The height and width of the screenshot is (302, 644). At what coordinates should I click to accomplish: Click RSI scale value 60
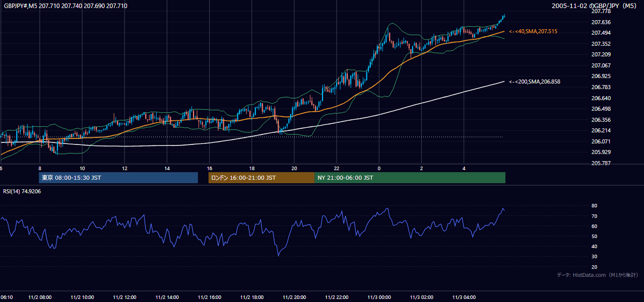pyautogui.click(x=595, y=226)
